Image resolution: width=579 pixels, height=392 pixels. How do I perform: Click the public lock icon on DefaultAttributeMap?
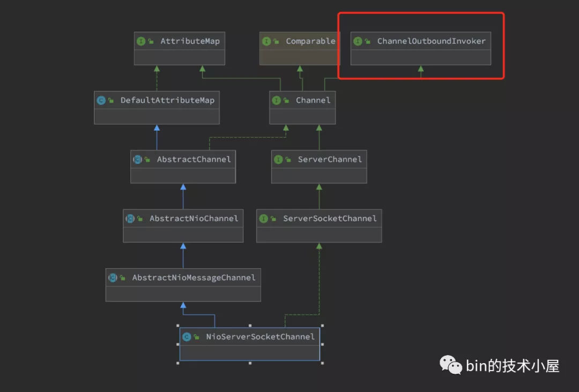click(111, 100)
